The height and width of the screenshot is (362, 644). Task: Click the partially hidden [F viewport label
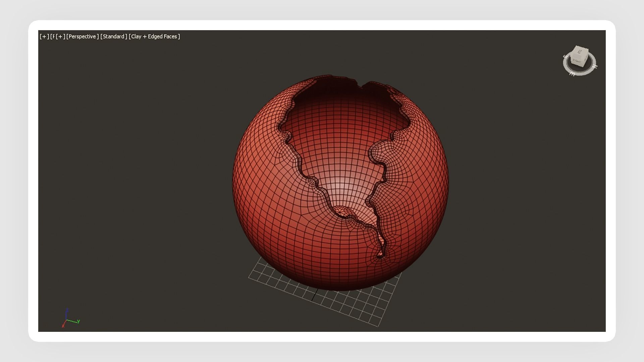52,37
